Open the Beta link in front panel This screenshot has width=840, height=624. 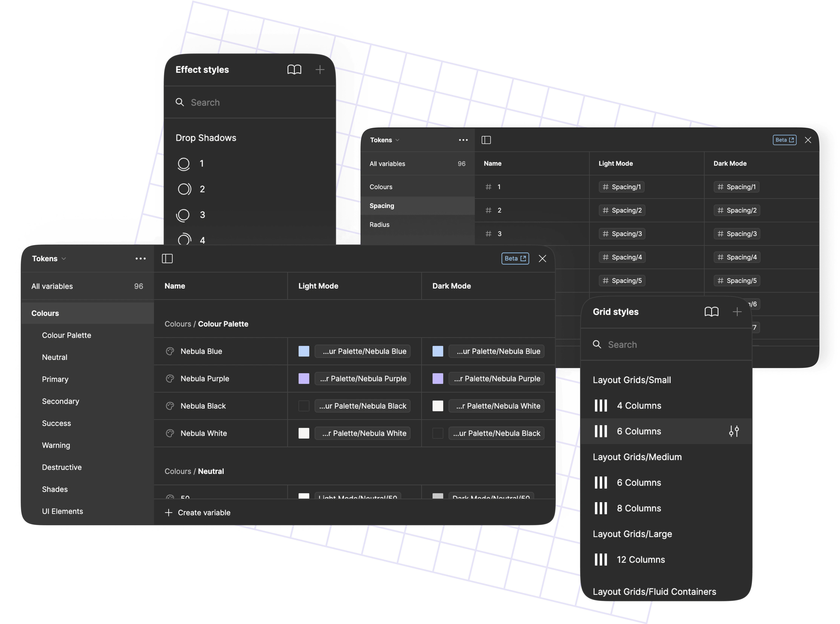515,258
